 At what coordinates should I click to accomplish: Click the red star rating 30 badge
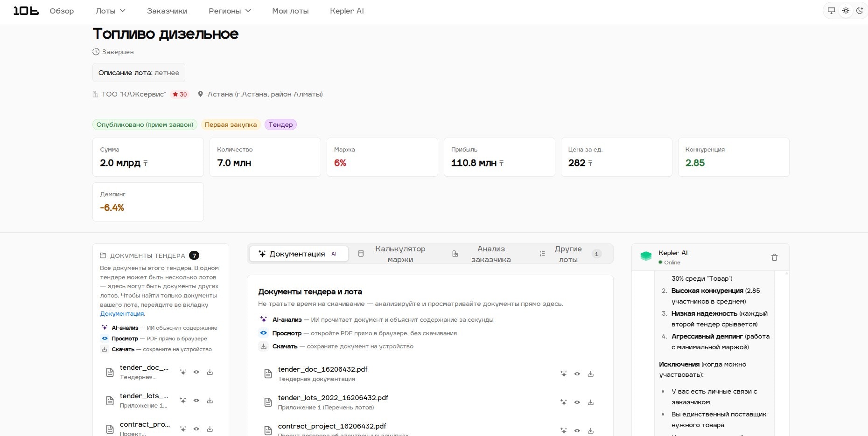coord(180,94)
